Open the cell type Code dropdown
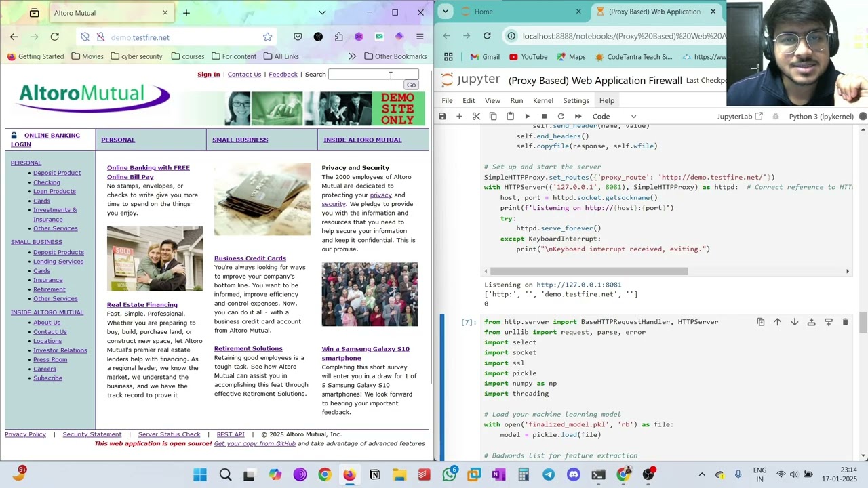This screenshot has height=488, width=868. tap(614, 117)
